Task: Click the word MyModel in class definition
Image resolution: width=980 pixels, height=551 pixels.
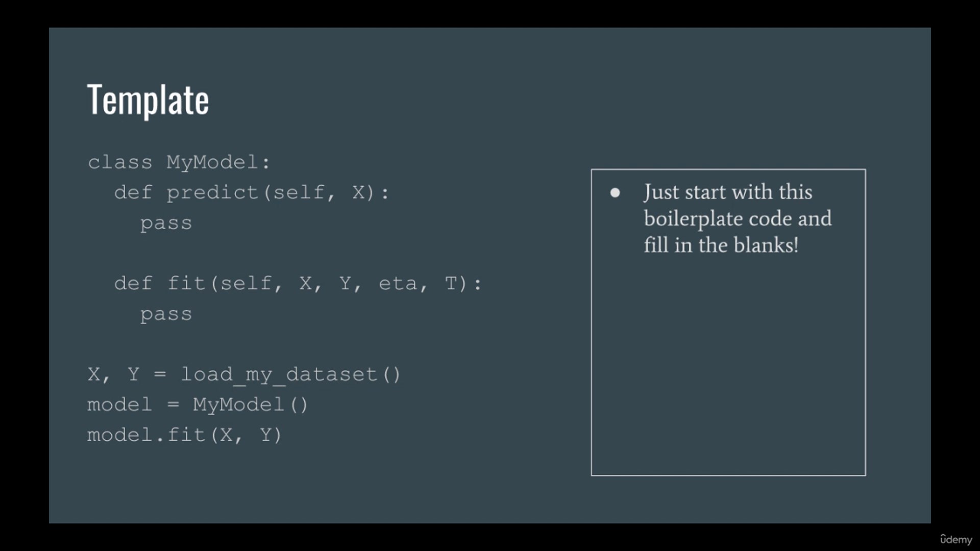Action: (x=212, y=163)
